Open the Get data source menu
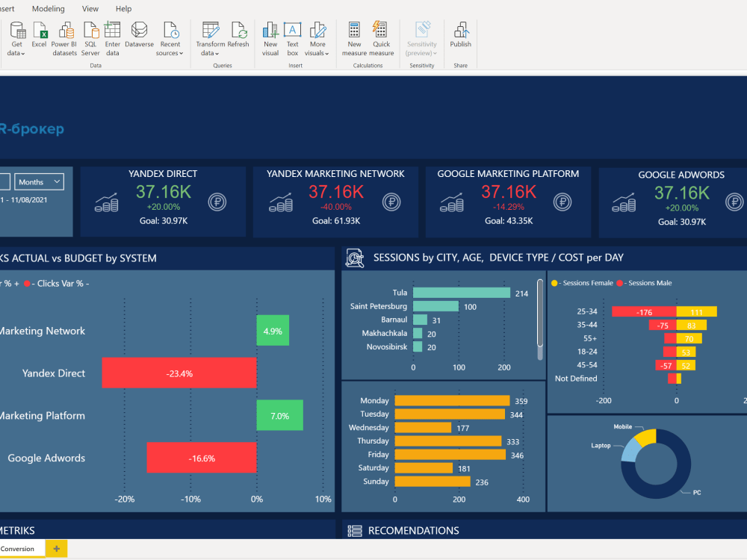The image size is (747, 560). pos(17,39)
